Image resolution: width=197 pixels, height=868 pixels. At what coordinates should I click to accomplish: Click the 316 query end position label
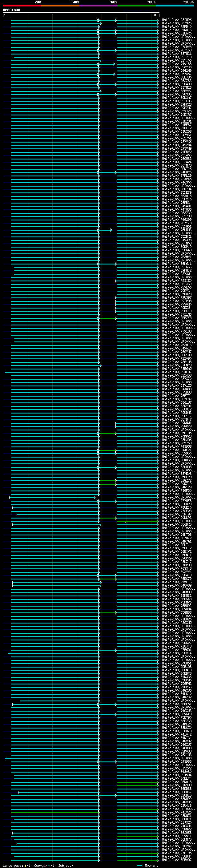click(x=155, y=15)
